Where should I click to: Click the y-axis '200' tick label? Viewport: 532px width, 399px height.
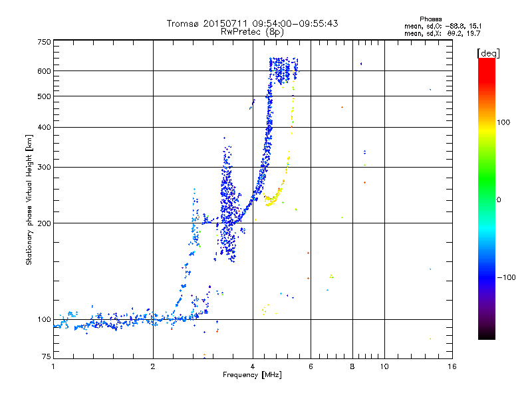pos(44,223)
